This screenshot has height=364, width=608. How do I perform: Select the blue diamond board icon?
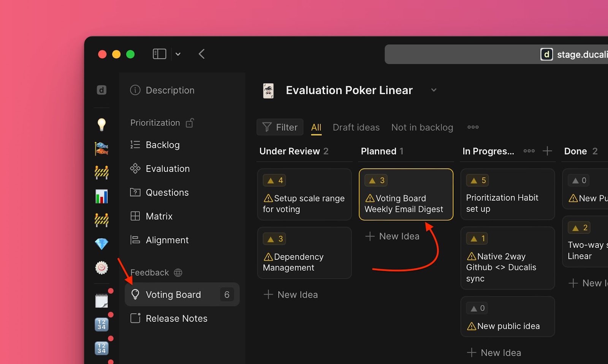pos(101,244)
